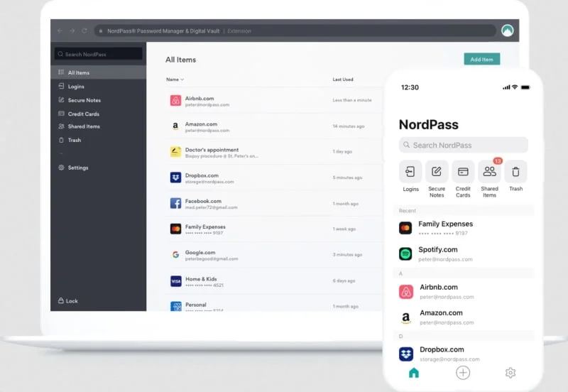Open the Home & Kids entry
This screenshot has height=392, width=568.
[275, 281]
